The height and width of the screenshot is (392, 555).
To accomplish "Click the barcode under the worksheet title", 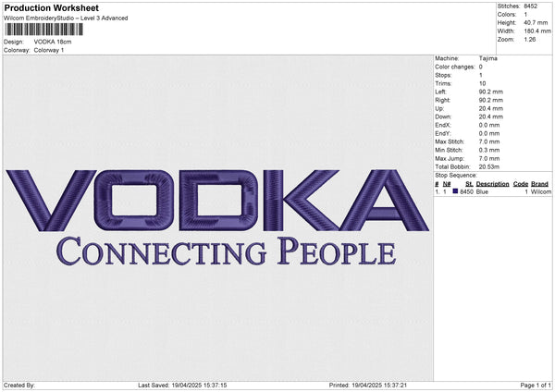I will 43,30.
